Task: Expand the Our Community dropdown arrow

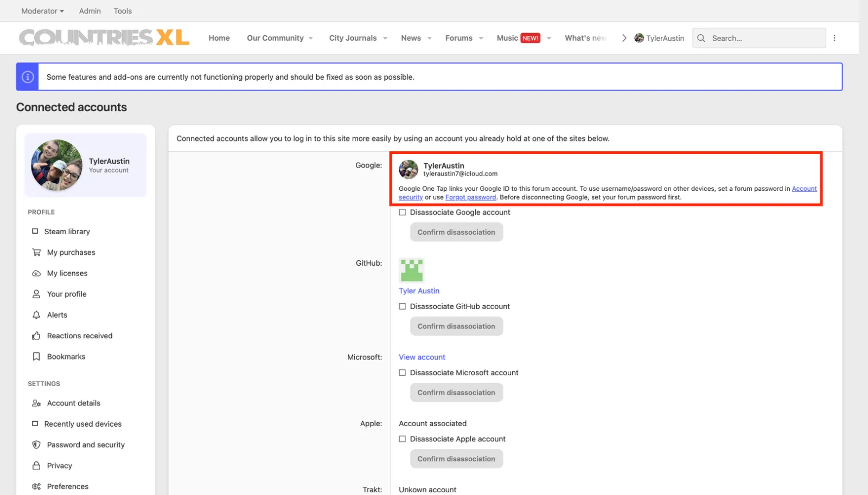Action: [x=311, y=38]
